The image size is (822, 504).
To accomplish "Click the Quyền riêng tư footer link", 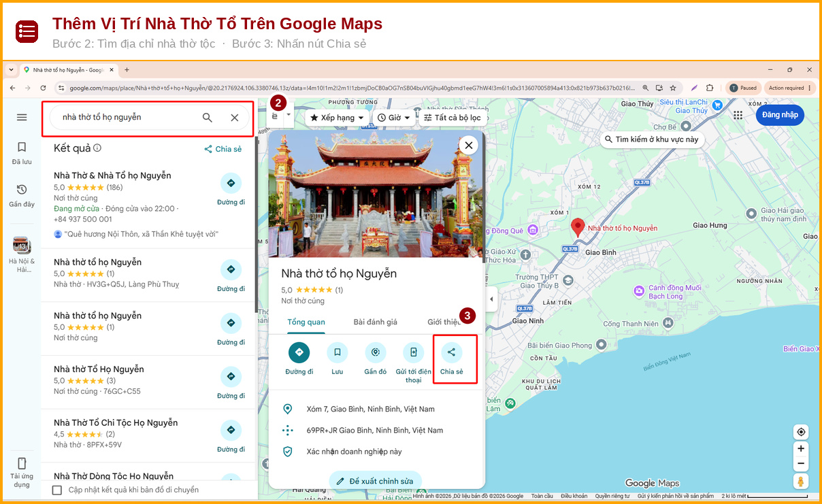I will tap(612, 496).
